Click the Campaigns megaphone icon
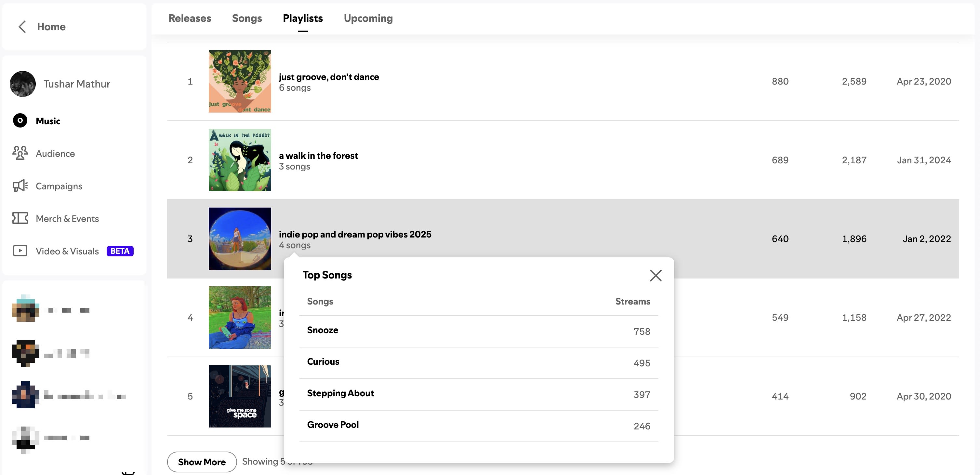The height and width of the screenshot is (475, 980). pos(20,186)
